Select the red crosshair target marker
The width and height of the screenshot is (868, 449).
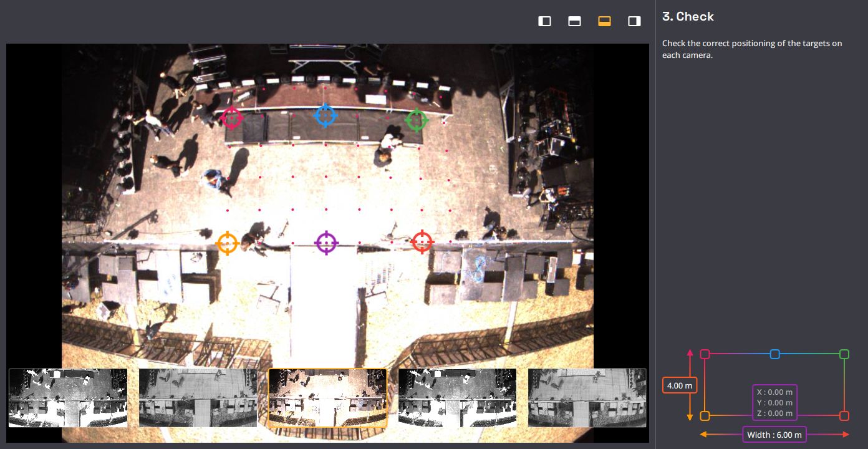[422, 241]
